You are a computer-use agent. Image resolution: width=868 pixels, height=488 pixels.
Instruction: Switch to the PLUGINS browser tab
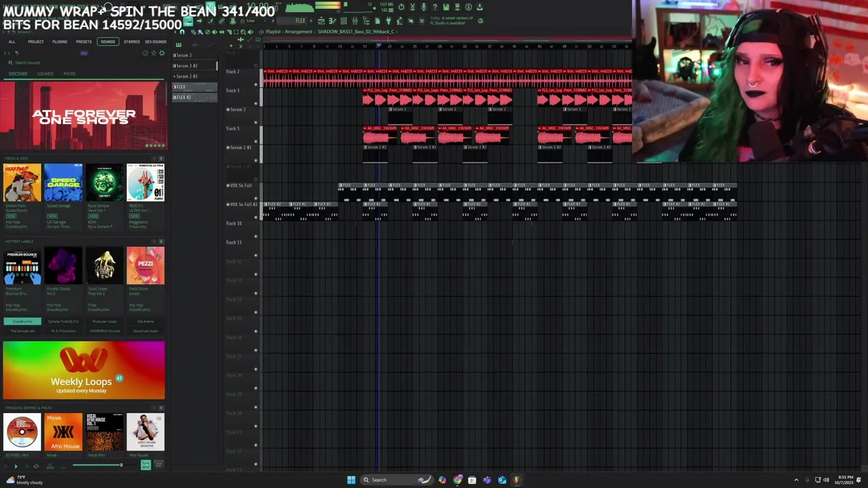(60, 41)
